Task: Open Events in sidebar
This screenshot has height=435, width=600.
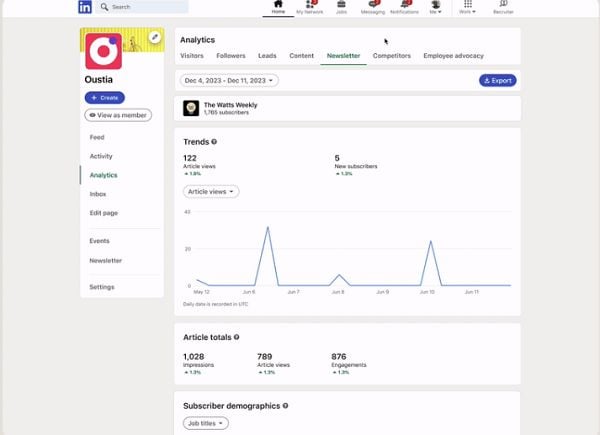Action: (99, 241)
